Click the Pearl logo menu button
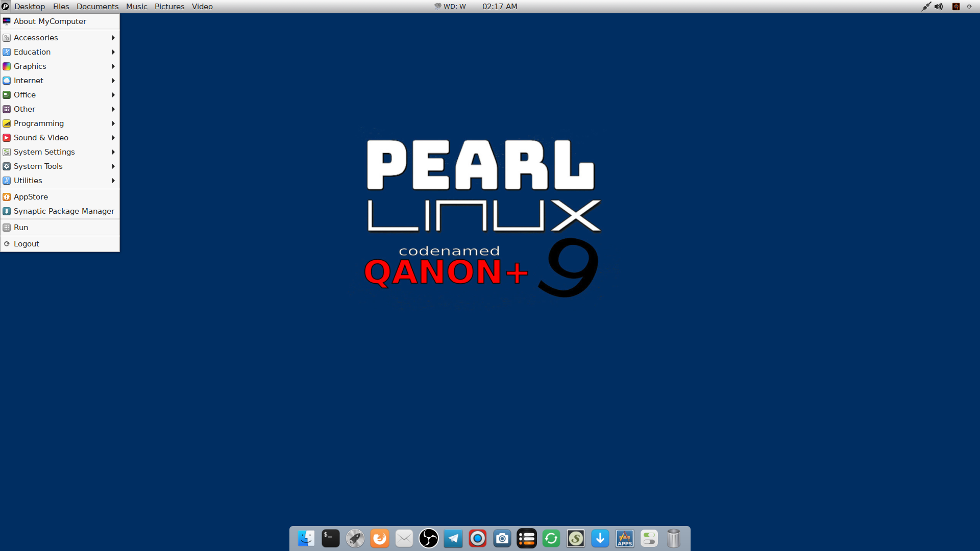980x551 pixels. [x=5, y=6]
